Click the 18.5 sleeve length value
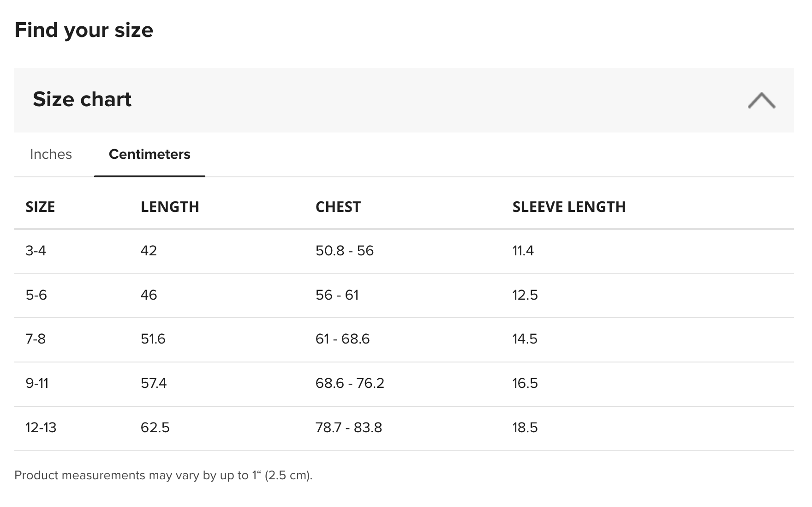 [525, 428]
